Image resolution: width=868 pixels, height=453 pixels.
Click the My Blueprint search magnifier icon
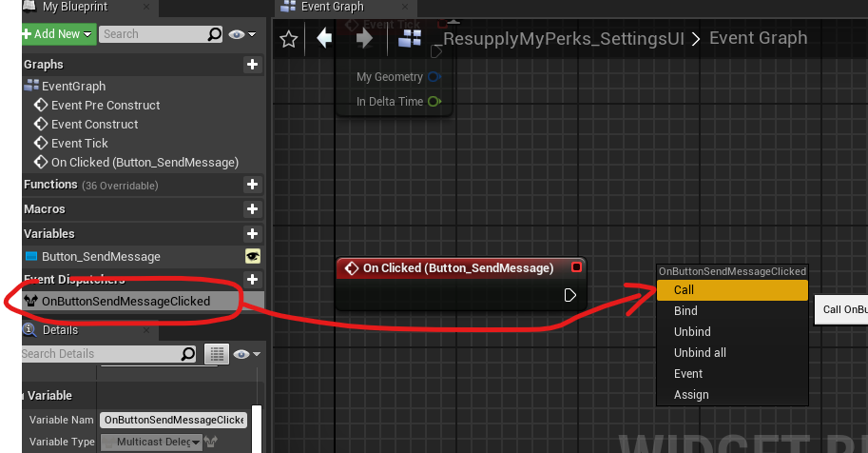[x=214, y=34]
